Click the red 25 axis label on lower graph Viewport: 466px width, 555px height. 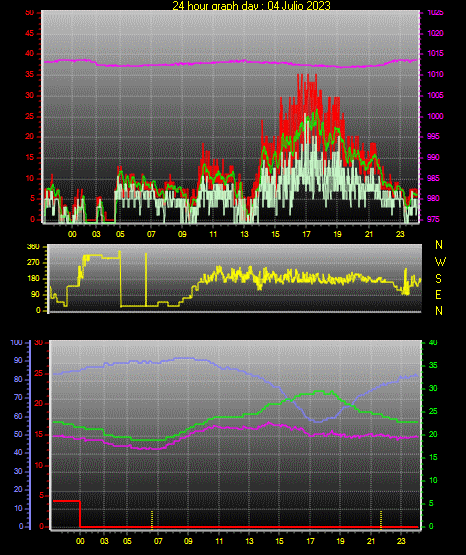click(39, 373)
